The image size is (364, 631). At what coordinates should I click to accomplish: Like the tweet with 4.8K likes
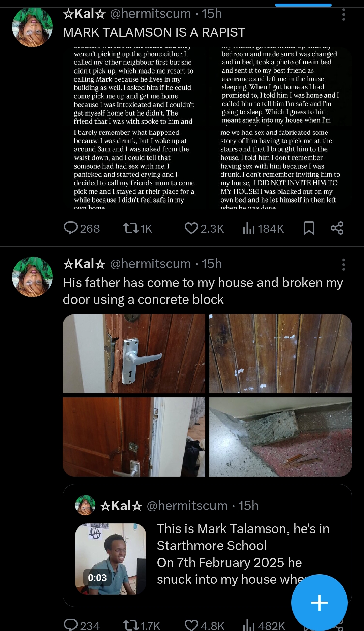204,625
